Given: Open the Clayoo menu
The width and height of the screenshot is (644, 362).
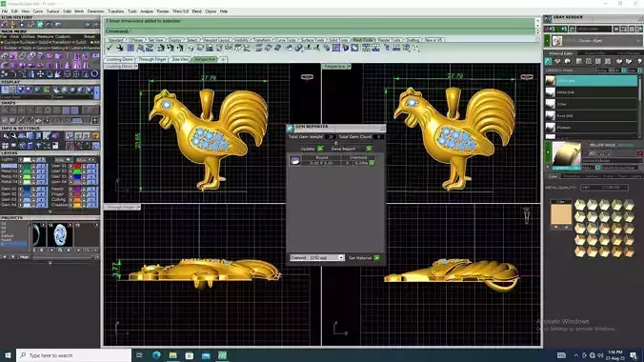Looking at the screenshot, I should [211, 11].
